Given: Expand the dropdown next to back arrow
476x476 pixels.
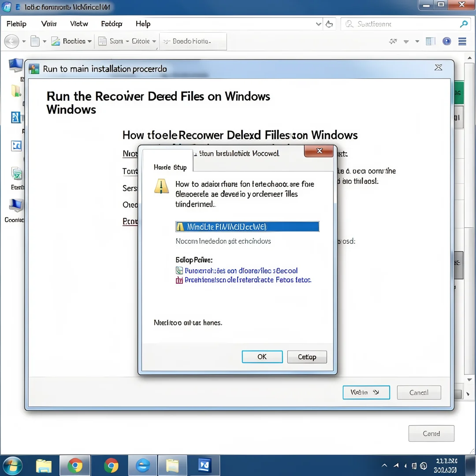Looking at the screenshot, I should (x=24, y=41).
